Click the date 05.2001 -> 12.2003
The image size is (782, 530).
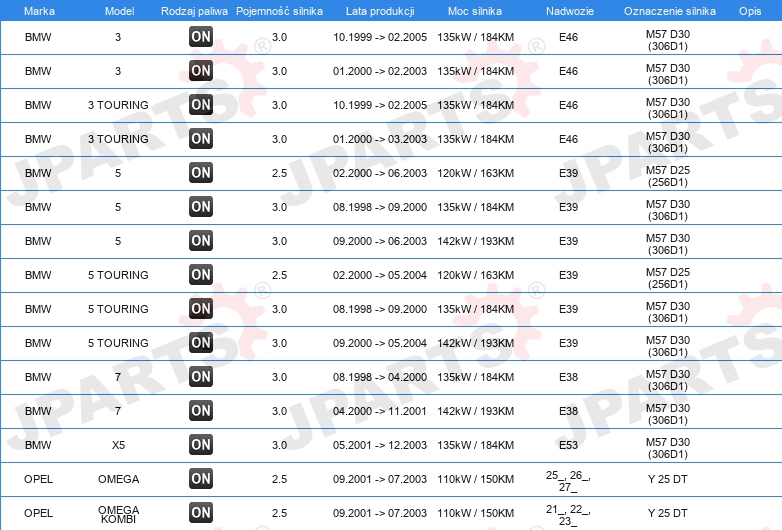click(380, 445)
